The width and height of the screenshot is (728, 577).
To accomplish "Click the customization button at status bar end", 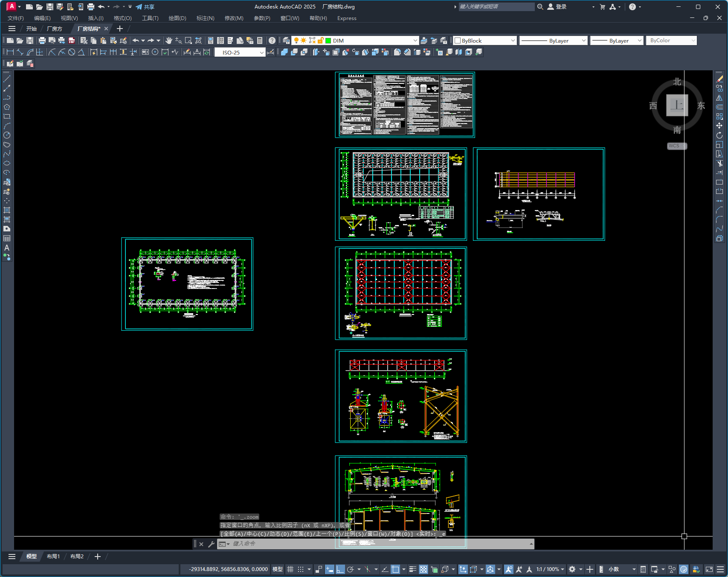I will 720,569.
